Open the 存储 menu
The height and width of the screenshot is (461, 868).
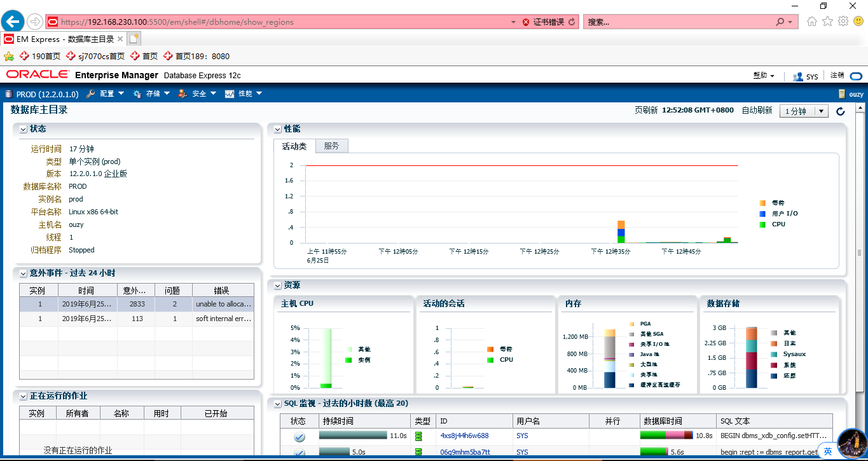coord(151,94)
